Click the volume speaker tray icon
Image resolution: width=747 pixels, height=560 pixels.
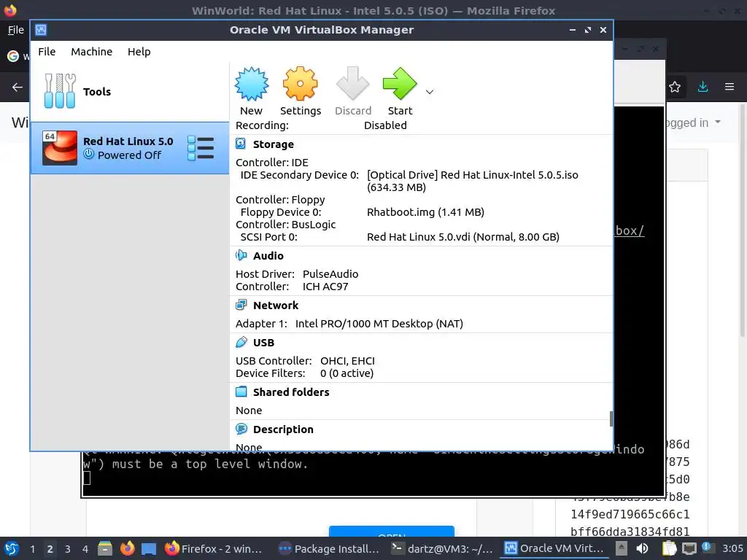pos(642,548)
